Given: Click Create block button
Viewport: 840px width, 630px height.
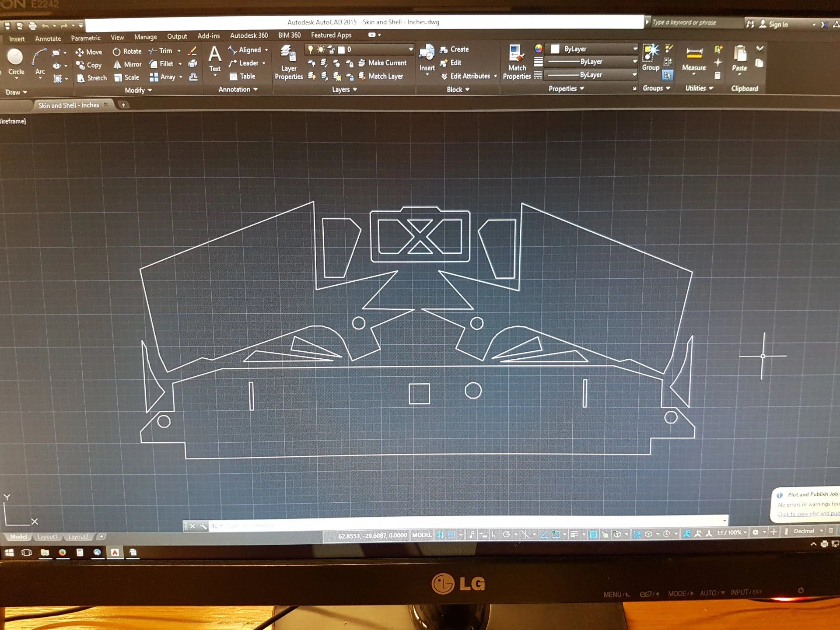Looking at the screenshot, I should [x=455, y=49].
